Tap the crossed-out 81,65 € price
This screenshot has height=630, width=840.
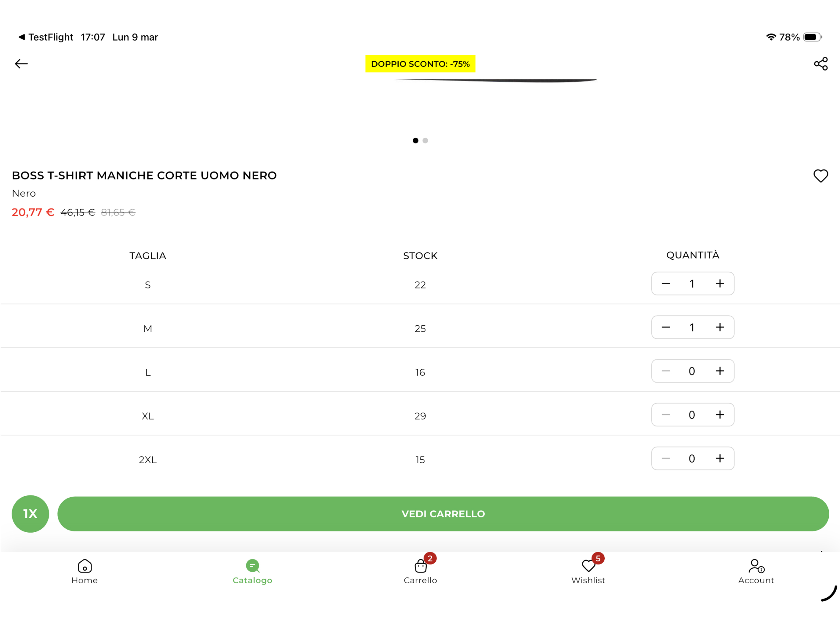(x=118, y=212)
